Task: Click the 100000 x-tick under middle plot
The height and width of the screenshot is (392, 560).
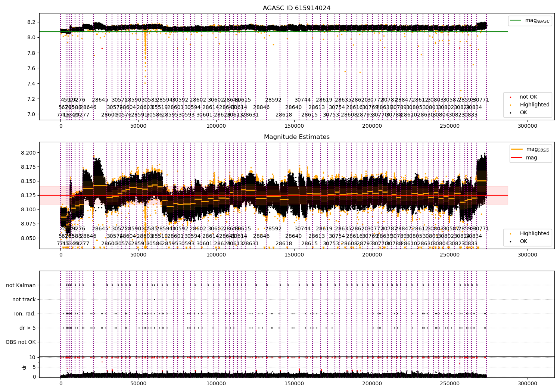Action: tap(216, 255)
